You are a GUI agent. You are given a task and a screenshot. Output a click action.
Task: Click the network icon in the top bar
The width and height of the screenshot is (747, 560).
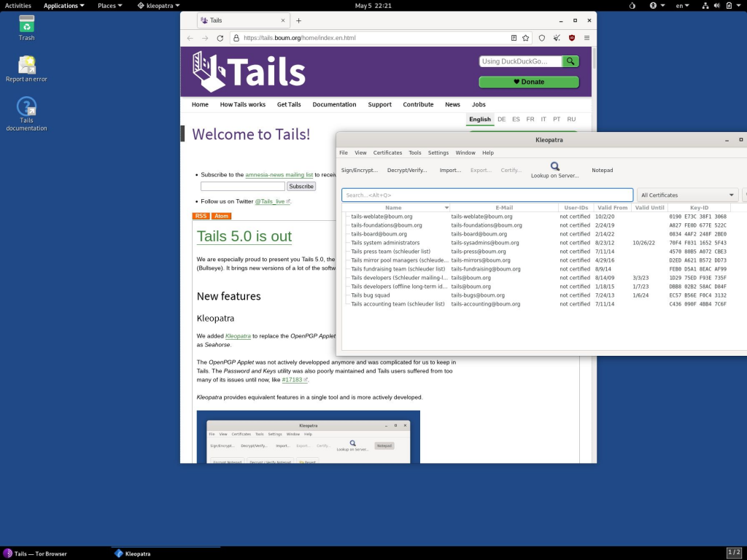705,6
